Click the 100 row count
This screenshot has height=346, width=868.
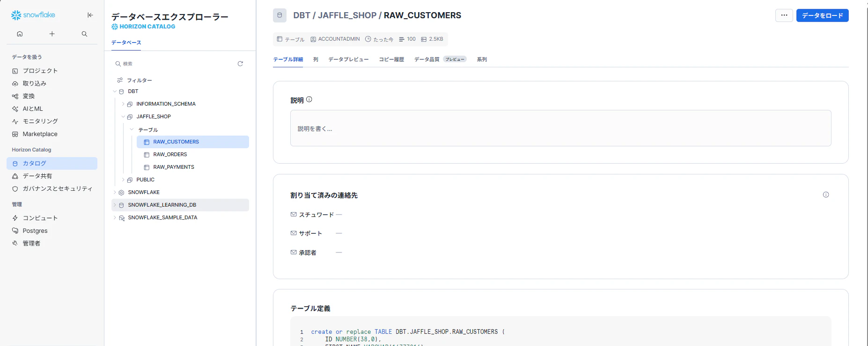point(407,39)
